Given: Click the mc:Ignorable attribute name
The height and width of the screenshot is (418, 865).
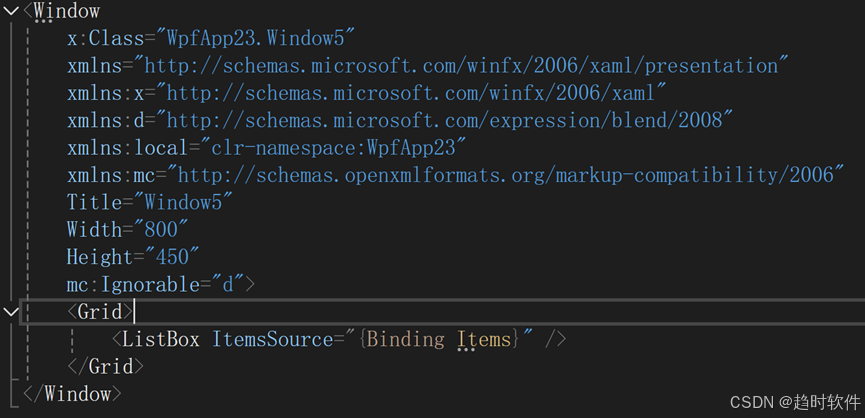Looking at the screenshot, I should [x=133, y=284].
